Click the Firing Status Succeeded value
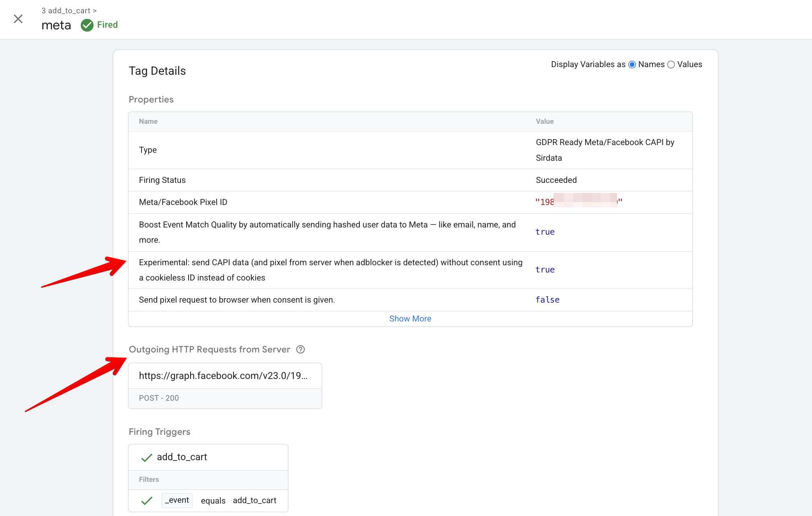 tap(556, 180)
